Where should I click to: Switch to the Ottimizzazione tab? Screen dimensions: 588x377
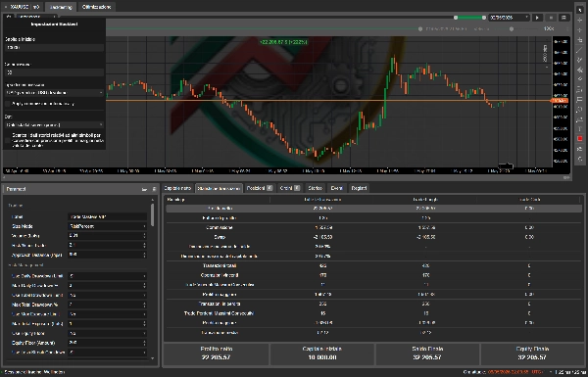pos(96,7)
